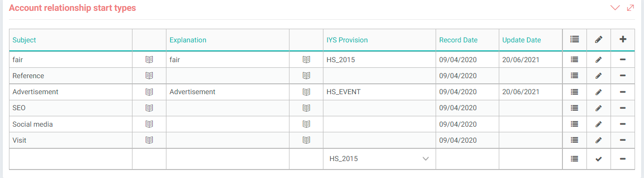Confirm new row with checkmark icon
644x178 pixels.
pos(598,159)
